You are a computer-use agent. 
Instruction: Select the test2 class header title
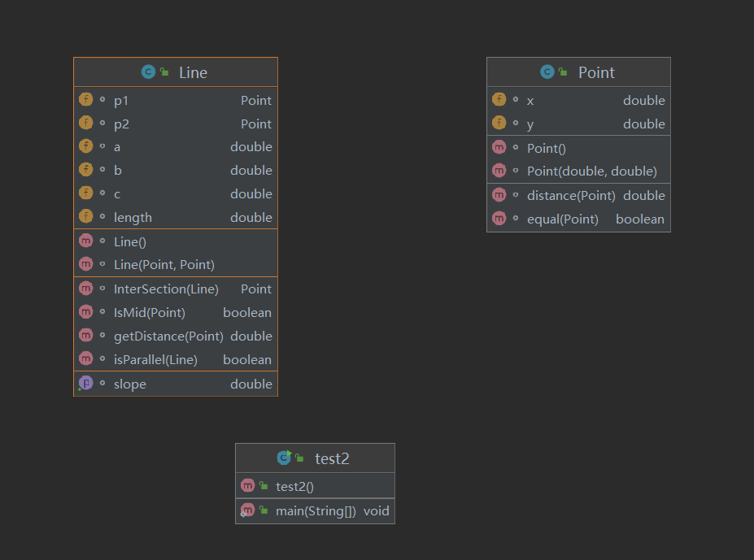point(332,458)
